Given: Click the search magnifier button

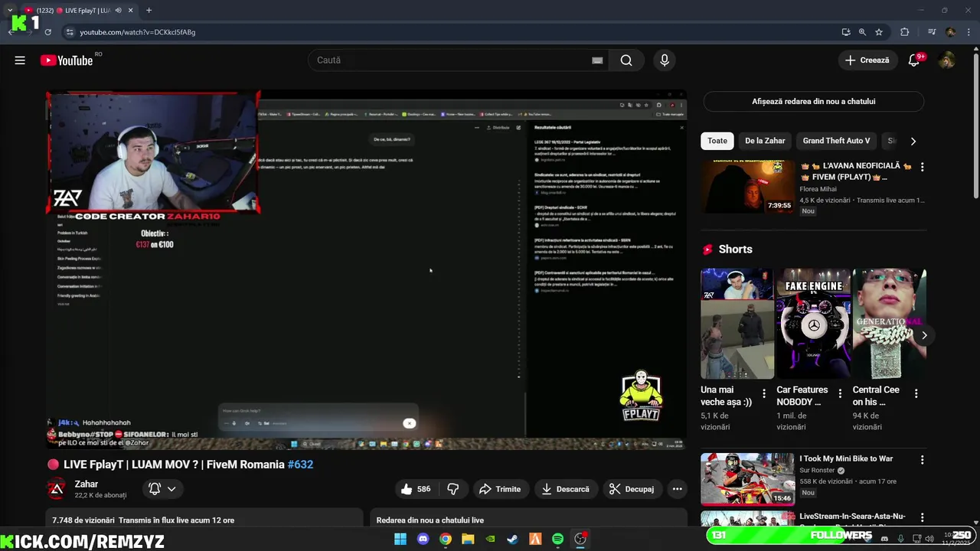Looking at the screenshot, I should (626, 60).
